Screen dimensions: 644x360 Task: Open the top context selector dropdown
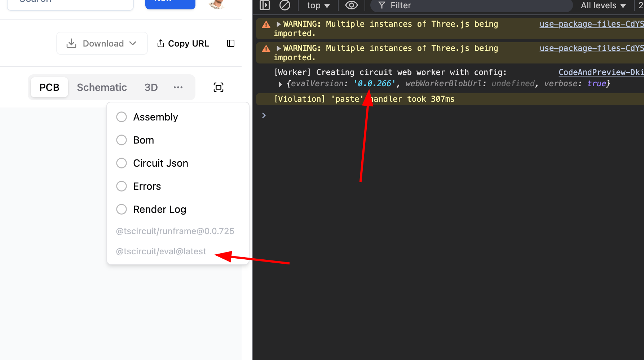point(318,5)
